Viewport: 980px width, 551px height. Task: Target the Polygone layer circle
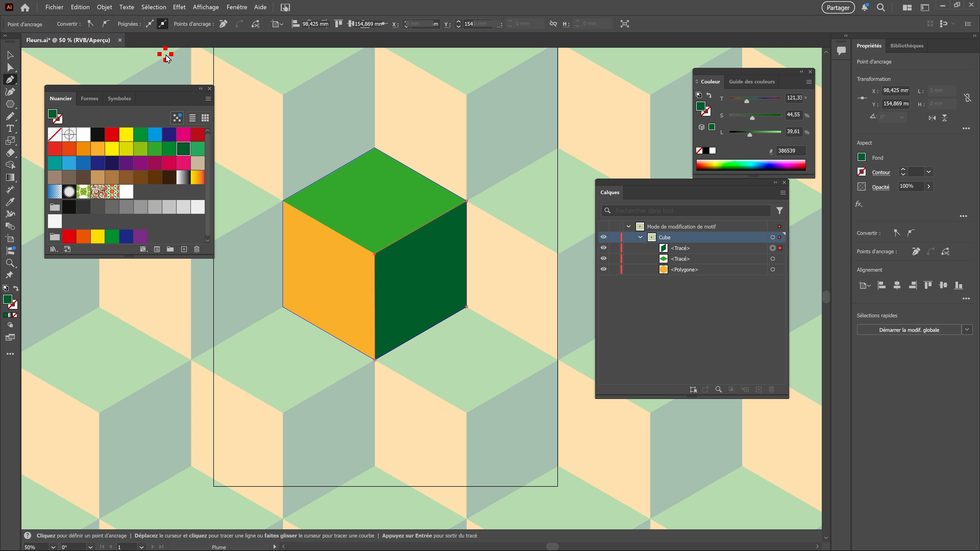[x=773, y=270]
